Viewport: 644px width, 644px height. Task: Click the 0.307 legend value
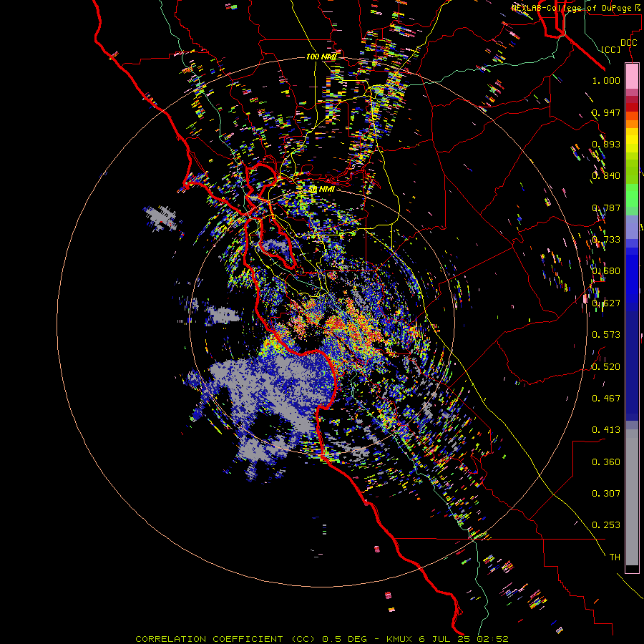(606, 494)
